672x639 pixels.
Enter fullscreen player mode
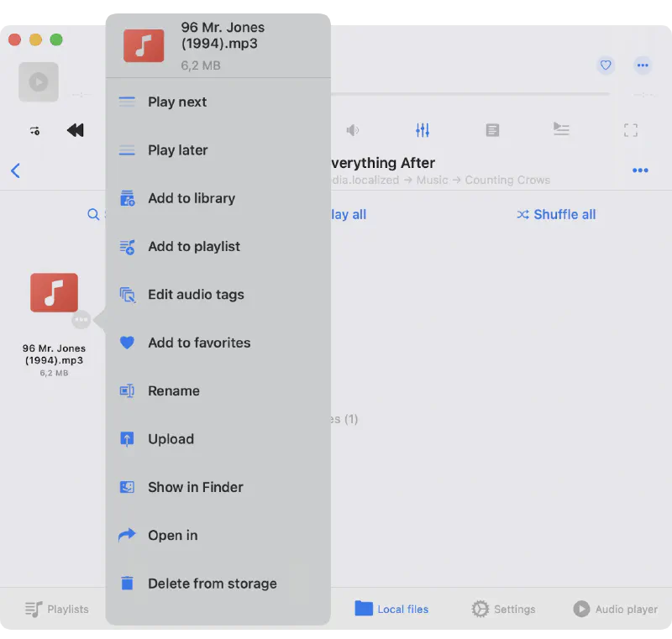click(x=631, y=130)
